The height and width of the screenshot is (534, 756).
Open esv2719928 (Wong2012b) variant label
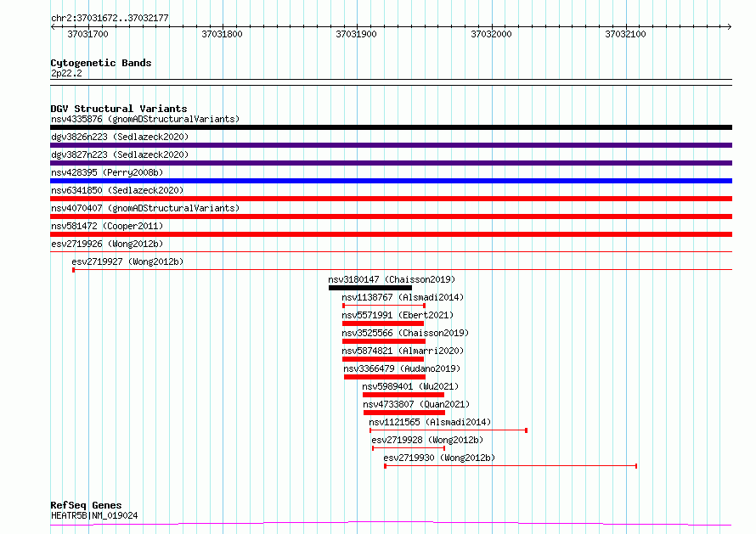(427, 440)
